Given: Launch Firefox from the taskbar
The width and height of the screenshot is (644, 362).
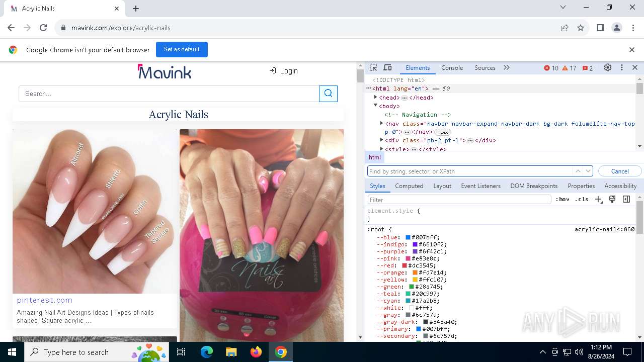Looking at the screenshot, I should [256, 352].
